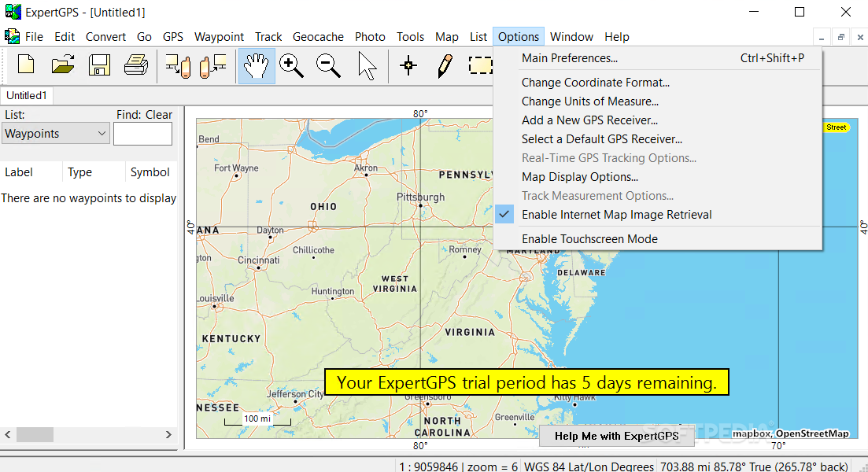Click the Send to GPS toolbar icon
The width and height of the screenshot is (868, 472).
click(213, 66)
